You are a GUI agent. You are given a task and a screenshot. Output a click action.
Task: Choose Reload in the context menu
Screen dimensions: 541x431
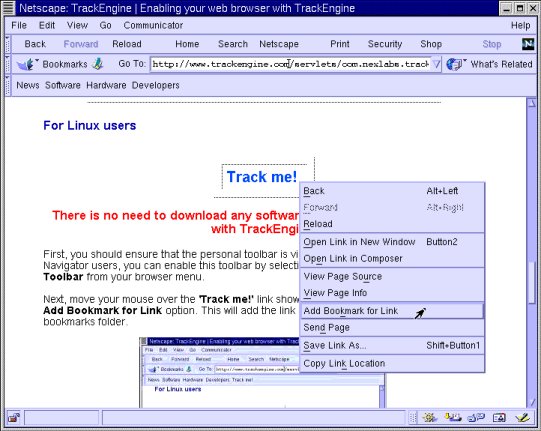pos(392,224)
